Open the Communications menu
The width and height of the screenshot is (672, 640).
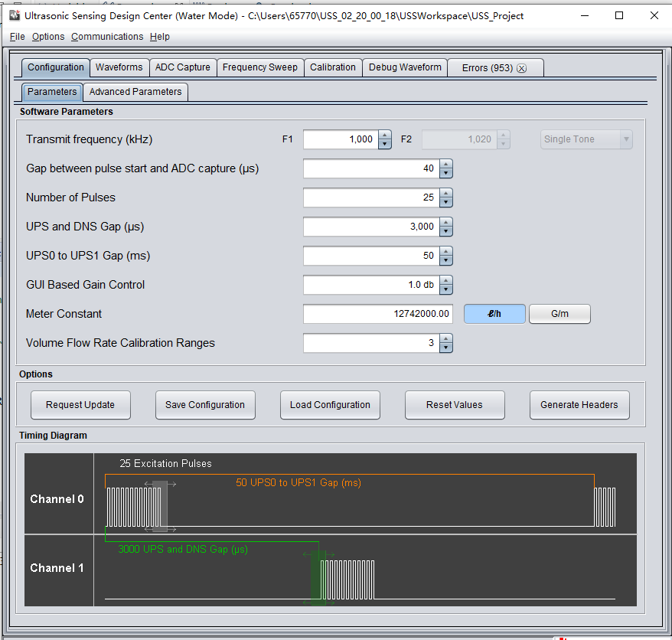click(107, 37)
